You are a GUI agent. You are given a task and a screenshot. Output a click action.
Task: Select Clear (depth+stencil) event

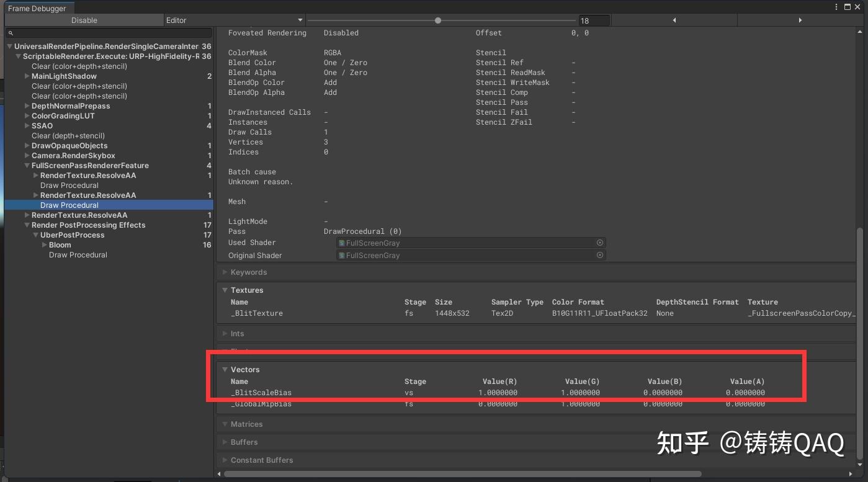68,136
